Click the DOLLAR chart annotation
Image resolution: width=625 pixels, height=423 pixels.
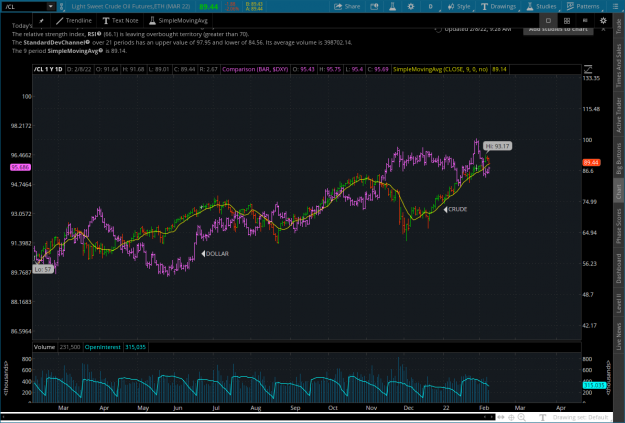point(215,254)
